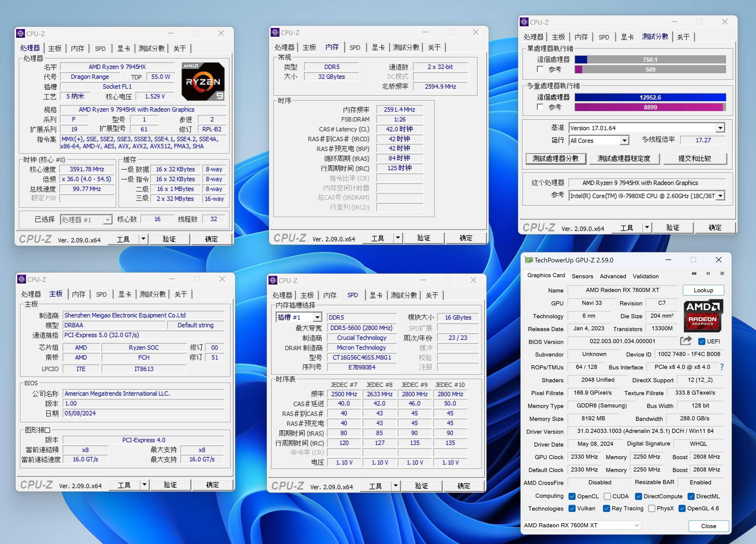The image size is (756, 544).
Task: Click the CPU-Z title icon of the 測試分數 window
Action: pos(524,22)
